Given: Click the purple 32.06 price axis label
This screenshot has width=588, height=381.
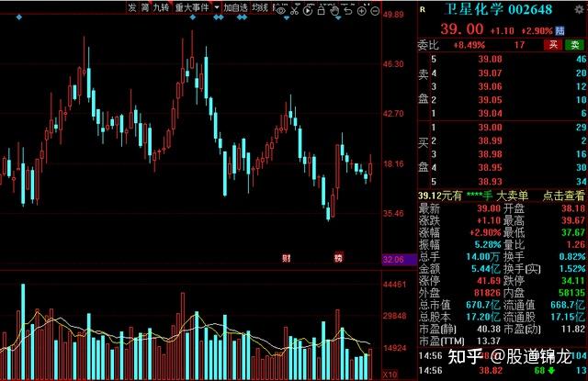Looking at the screenshot, I should point(399,259).
